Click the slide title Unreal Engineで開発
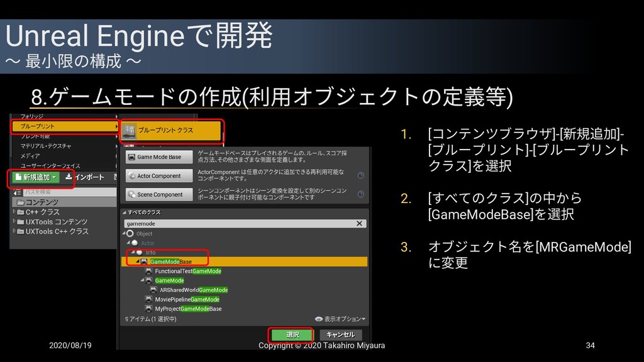644x362 pixels. pyautogui.click(x=139, y=36)
